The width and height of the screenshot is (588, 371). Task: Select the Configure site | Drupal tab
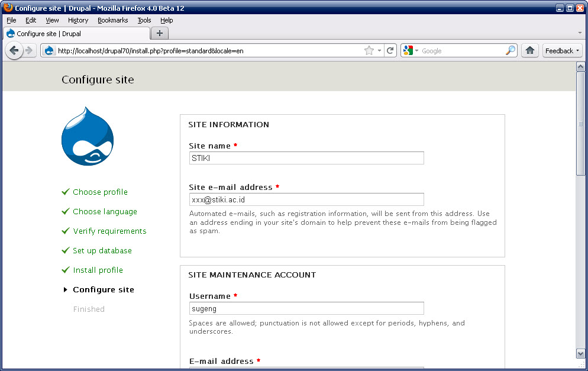(x=77, y=34)
